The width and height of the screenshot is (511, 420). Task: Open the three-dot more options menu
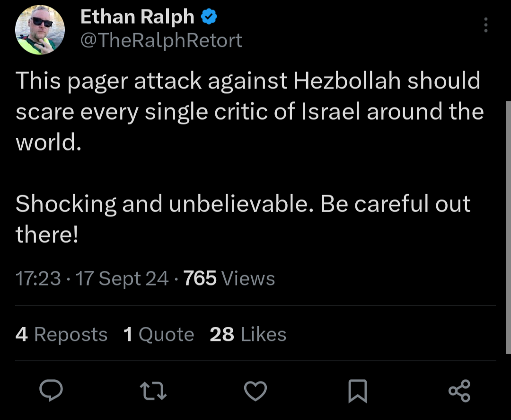[x=485, y=25]
